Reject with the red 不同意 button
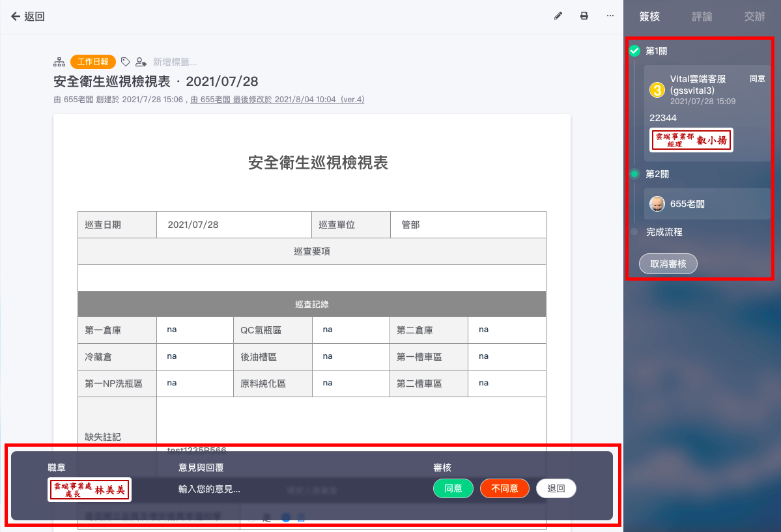The image size is (781, 532). click(x=504, y=488)
